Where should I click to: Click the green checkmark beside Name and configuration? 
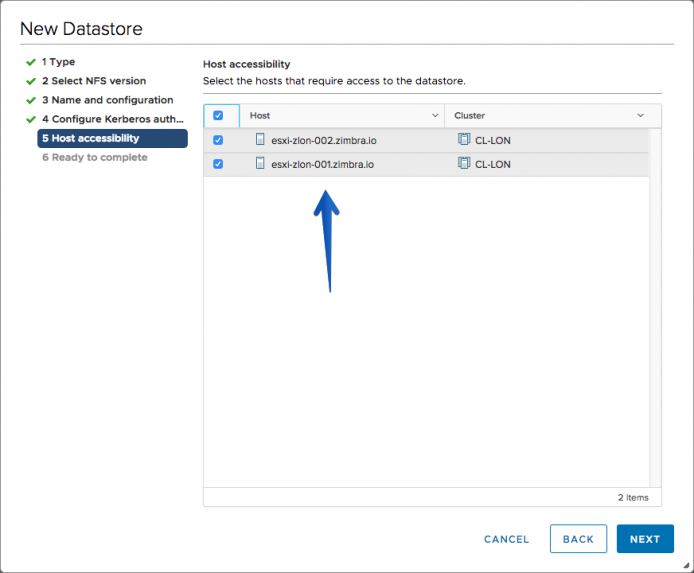[31, 100]
